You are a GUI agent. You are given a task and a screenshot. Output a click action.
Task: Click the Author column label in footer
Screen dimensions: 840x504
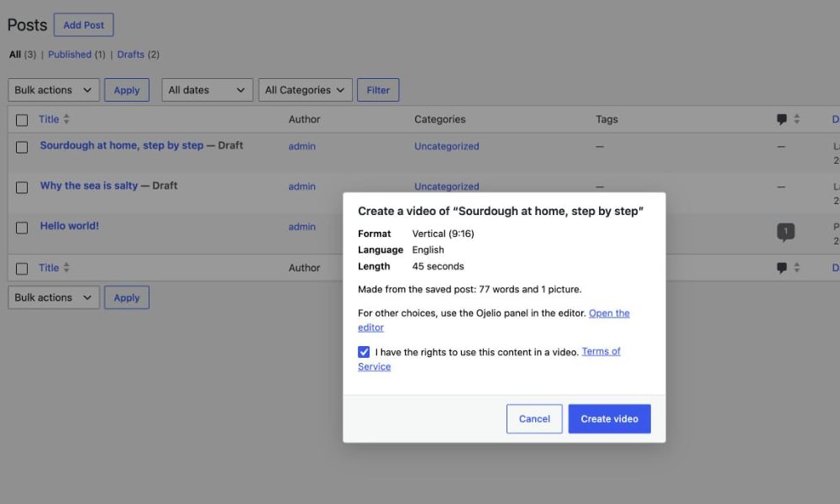pos(304,268)
